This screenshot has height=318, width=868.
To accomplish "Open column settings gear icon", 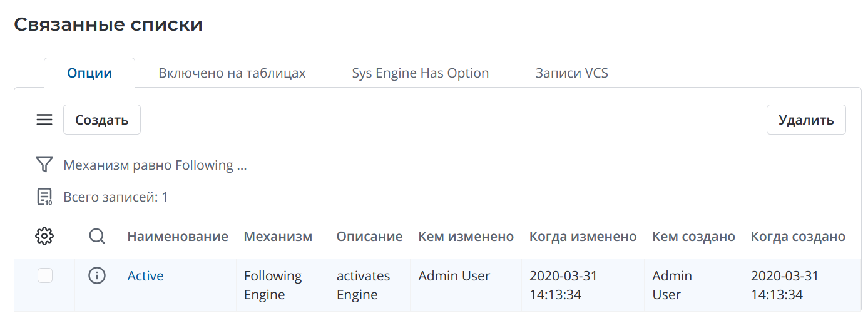I will click(44, 236).
